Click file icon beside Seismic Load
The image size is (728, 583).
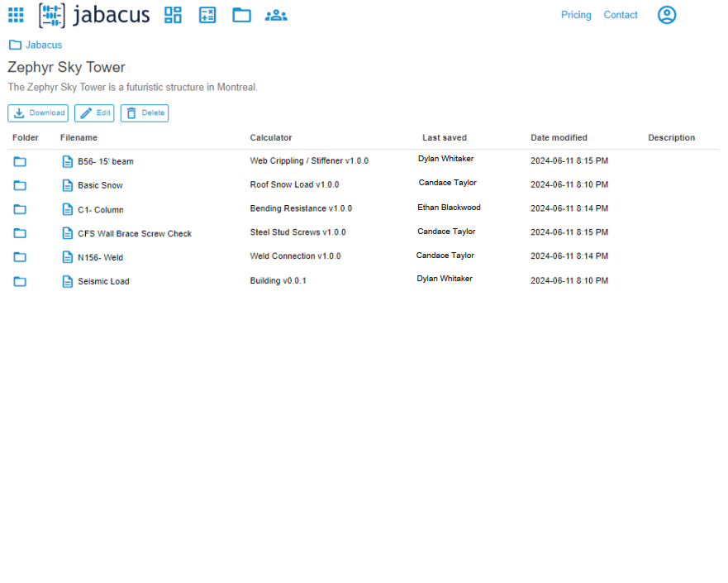point(68,281)
